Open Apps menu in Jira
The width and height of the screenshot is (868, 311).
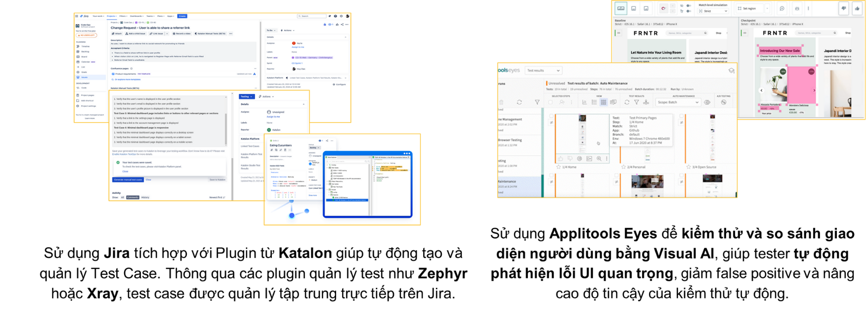tap(171, 16)
